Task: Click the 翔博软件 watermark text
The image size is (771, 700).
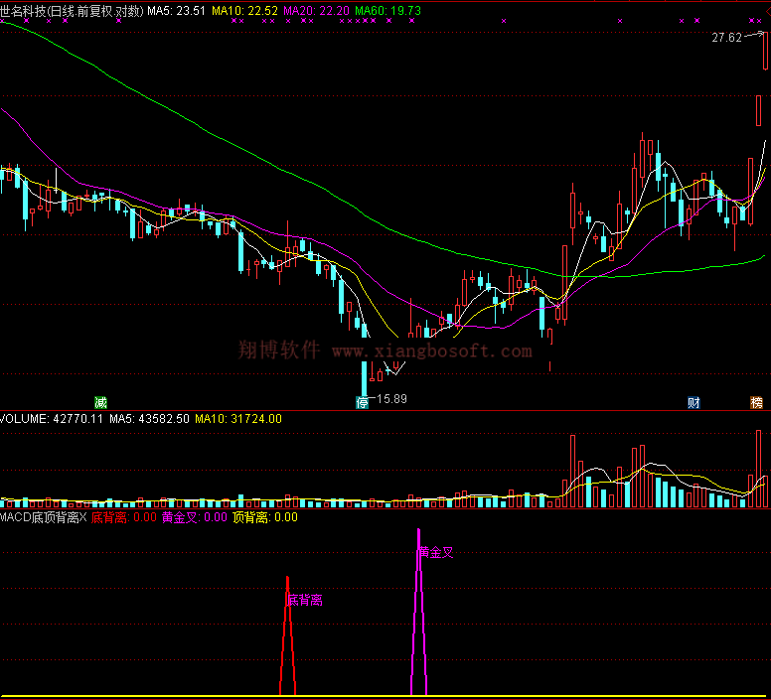Action: (279, 350)
